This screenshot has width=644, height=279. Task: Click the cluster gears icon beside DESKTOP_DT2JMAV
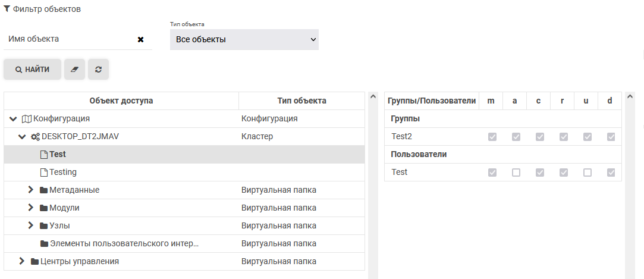click(x=35, y=137)
